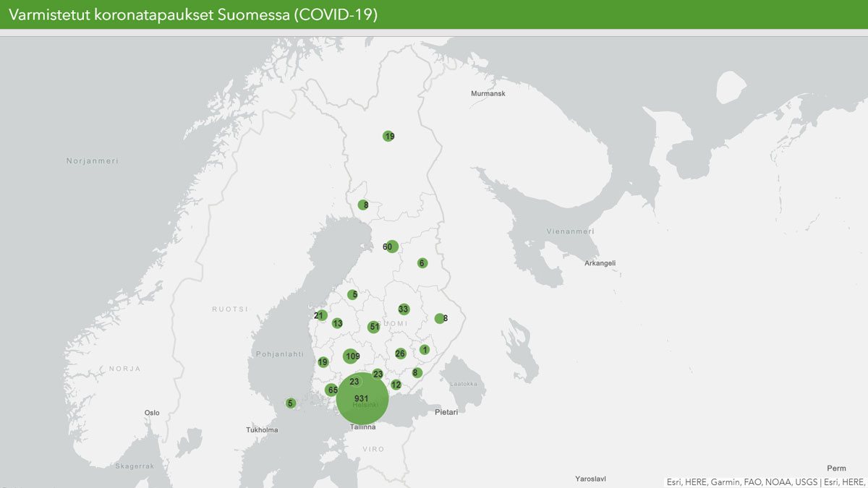Screen dimensions: 868x488
Task: Click the 65 cases marker
Action: pos(332,390)
